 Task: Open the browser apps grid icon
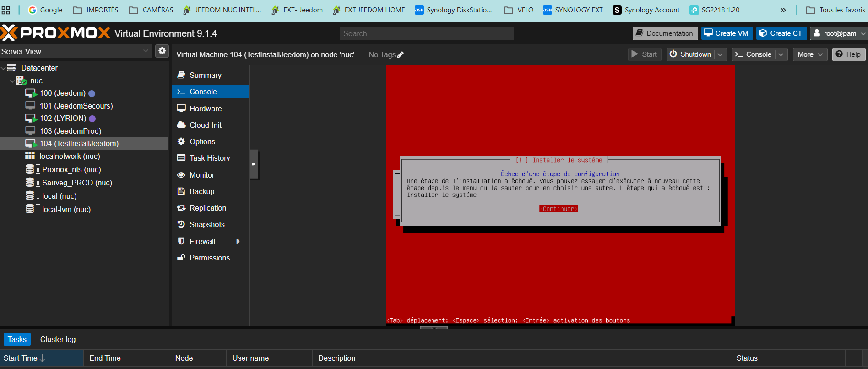[x=6, y=10]
